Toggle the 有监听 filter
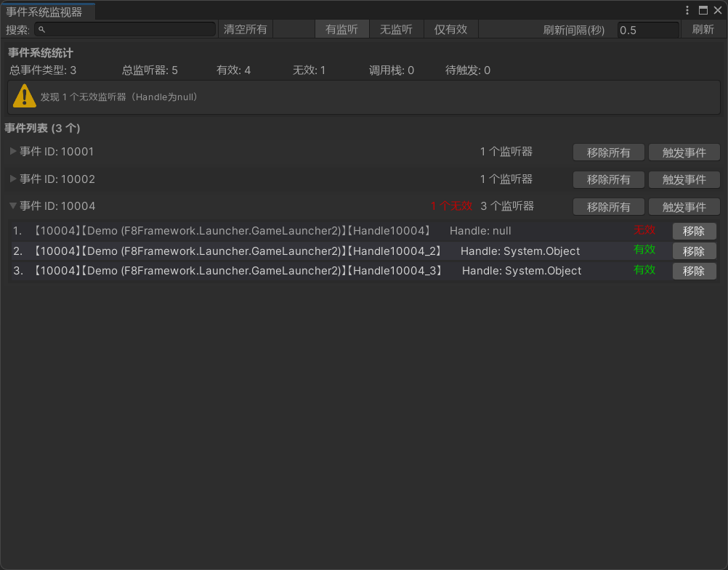The image size is (728, 570). [341, 29]
